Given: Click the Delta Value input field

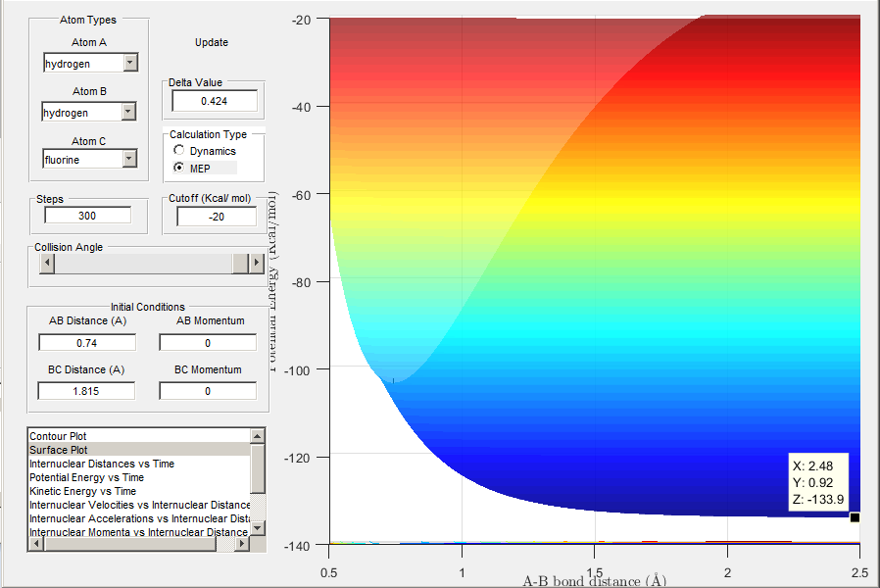Looking at the screenshot, I should point(214,101).
